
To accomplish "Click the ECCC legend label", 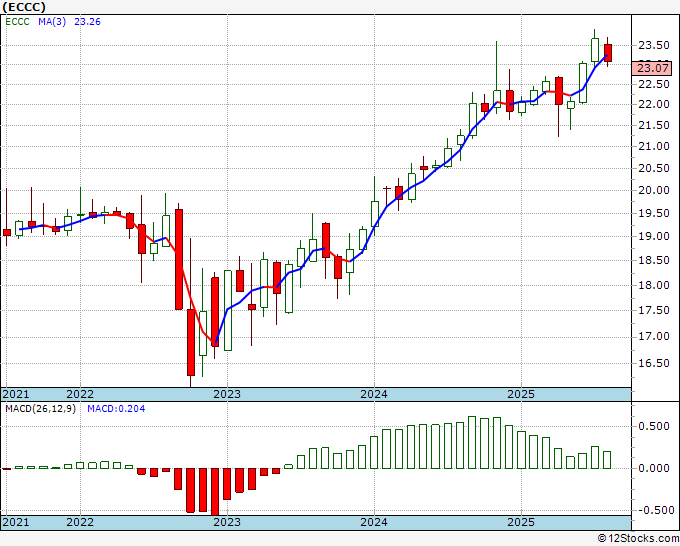I will (x=17, y=22).
